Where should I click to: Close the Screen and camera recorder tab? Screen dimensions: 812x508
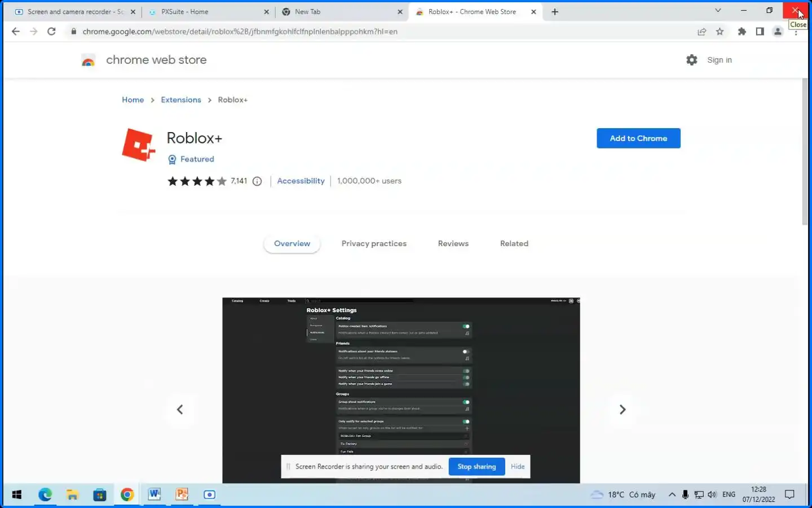[133, 11]
